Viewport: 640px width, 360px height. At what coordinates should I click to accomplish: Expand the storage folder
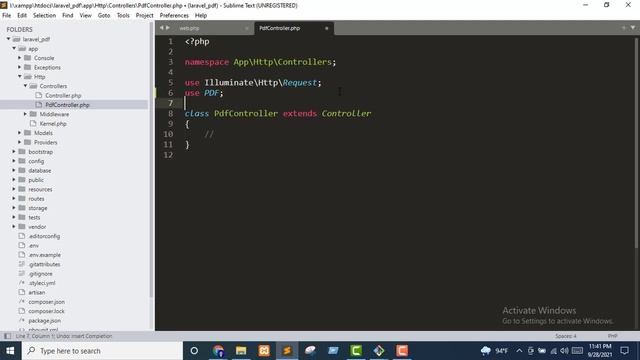point(14,208)
